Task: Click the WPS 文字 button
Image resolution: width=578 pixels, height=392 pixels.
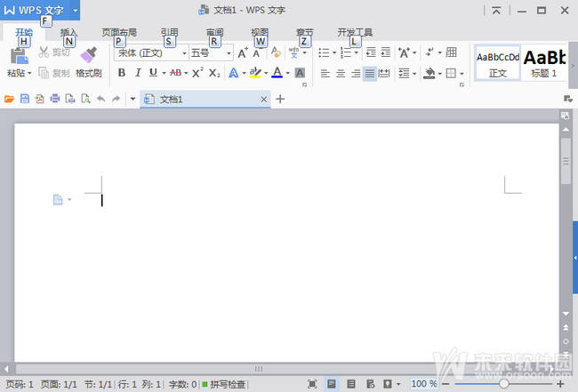Action: pos(34,10)
